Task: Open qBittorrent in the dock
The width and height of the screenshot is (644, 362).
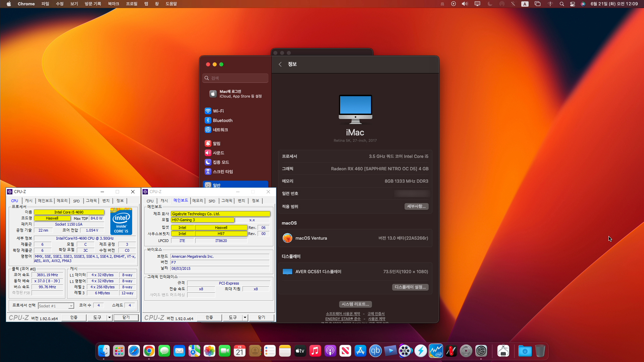Action: tap(375, 351)
